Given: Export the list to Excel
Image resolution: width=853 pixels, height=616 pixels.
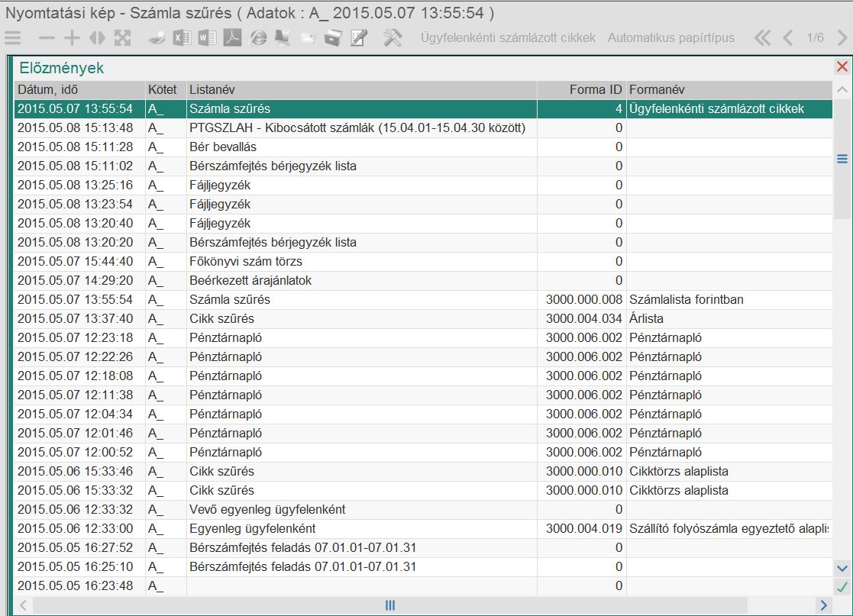Looking at the screenshot, I should click(182, 38).
